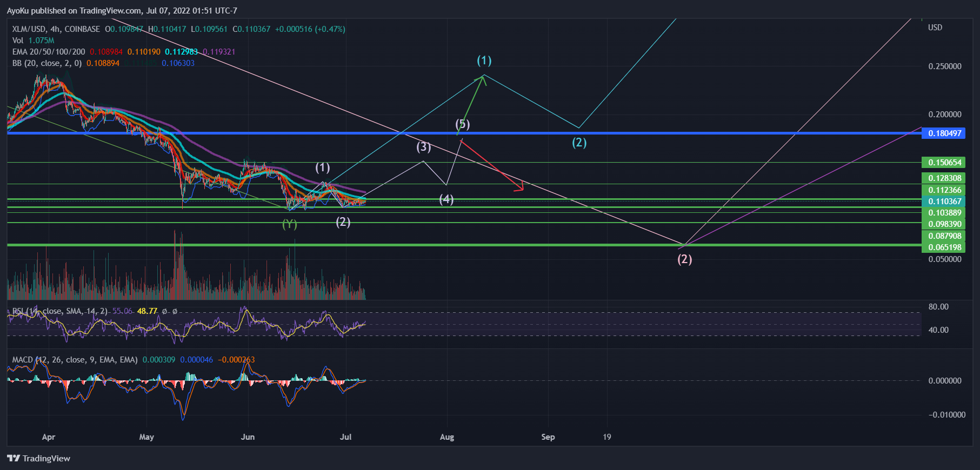Select the white wave (4) label
This screenshot has width=980, height=470.
tap(446, 199)
